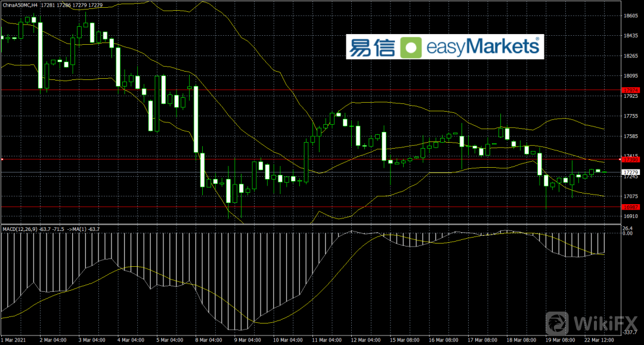Click the 17585 price axis value
The image size is (644, 345).
[x=630, y=137]
